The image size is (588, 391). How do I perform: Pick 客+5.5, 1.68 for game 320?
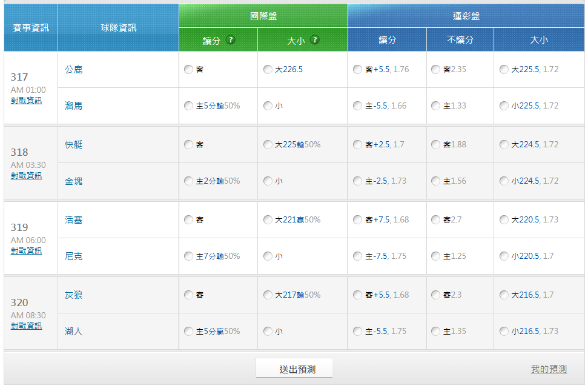358,295
